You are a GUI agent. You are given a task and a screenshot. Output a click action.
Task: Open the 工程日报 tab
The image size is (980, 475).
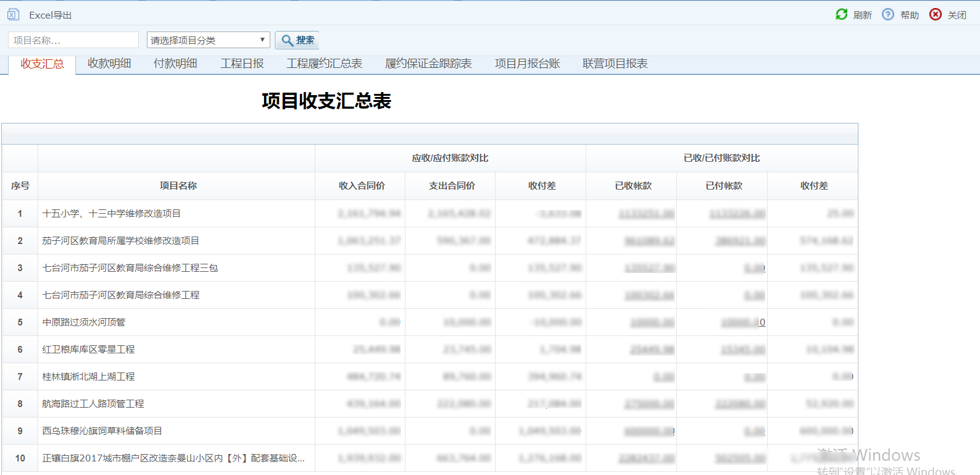242,64
